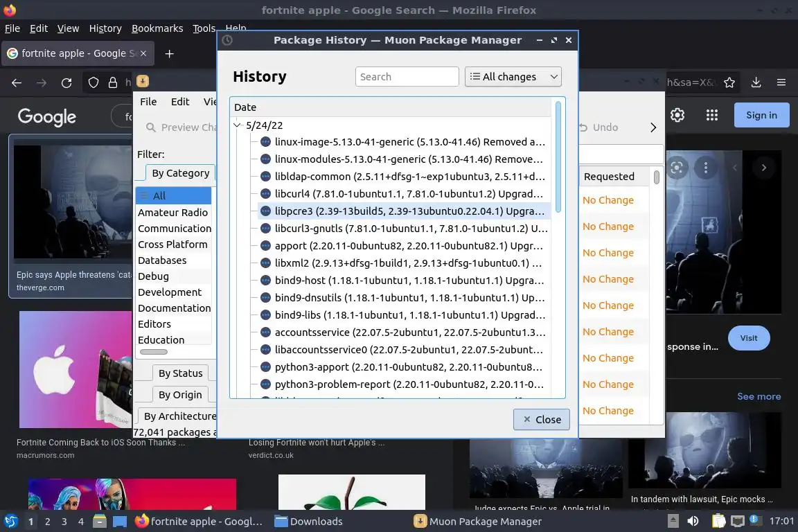The width and height of the screenshot is (798, 532).
Task: Expand Muon toolbar overflow chevron
Action: coord(653,127)
